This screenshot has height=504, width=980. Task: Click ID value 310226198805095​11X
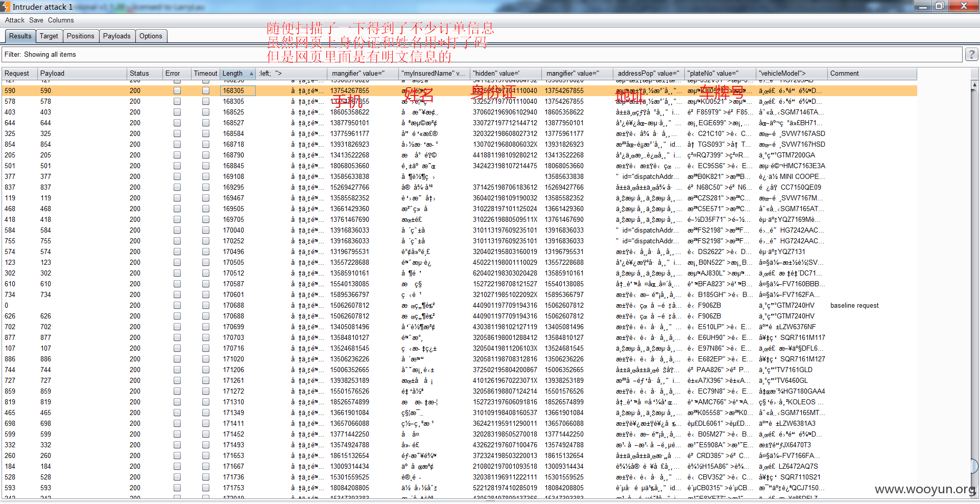[x=505, y=219]
